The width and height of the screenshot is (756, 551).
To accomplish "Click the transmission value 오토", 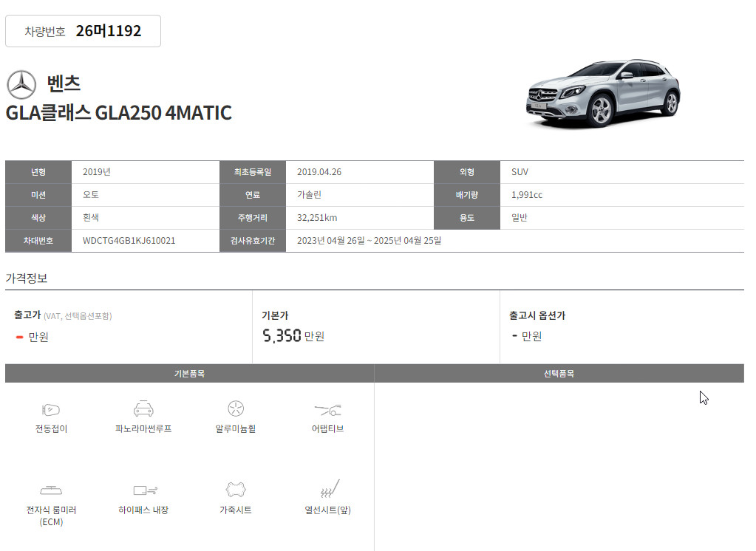I will coord(91,195).
